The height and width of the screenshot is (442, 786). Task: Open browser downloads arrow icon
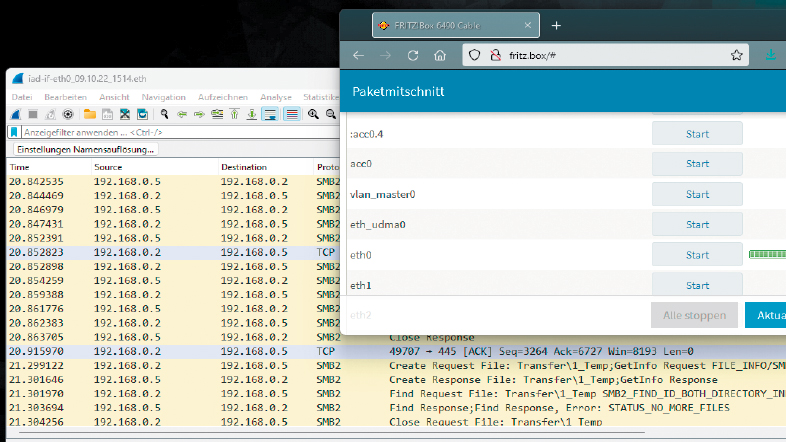pos(771,55)
